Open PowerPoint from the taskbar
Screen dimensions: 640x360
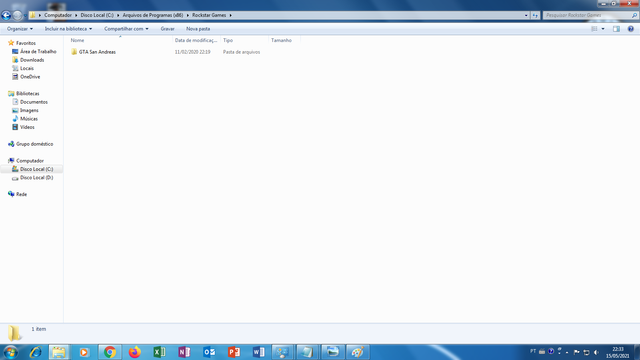[234, 352]
